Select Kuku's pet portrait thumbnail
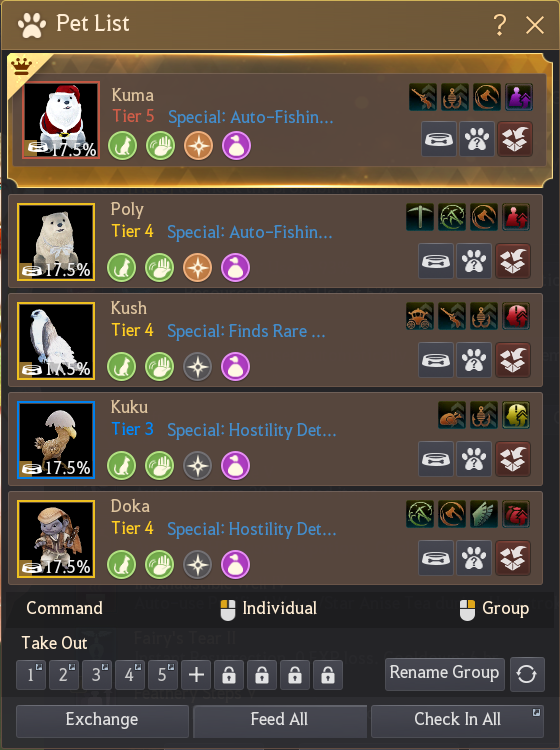 (56, 440)
